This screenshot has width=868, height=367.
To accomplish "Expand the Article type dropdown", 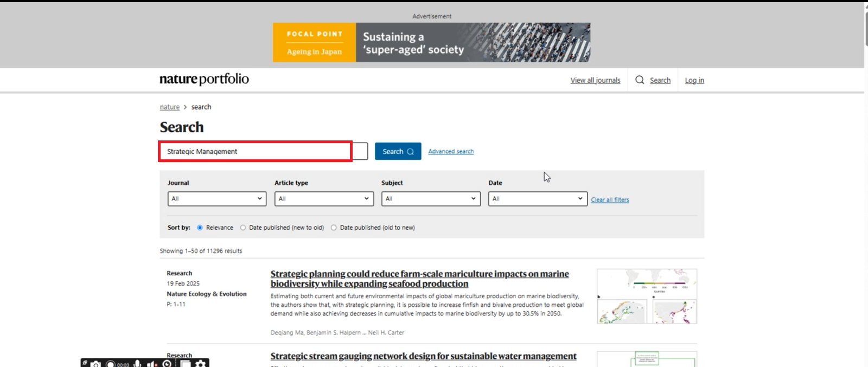I will (323, 199).
